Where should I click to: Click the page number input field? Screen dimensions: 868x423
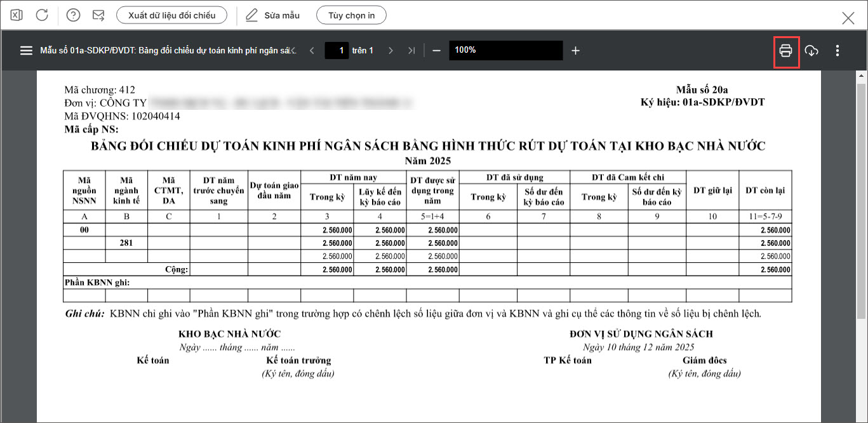point(337,51)
